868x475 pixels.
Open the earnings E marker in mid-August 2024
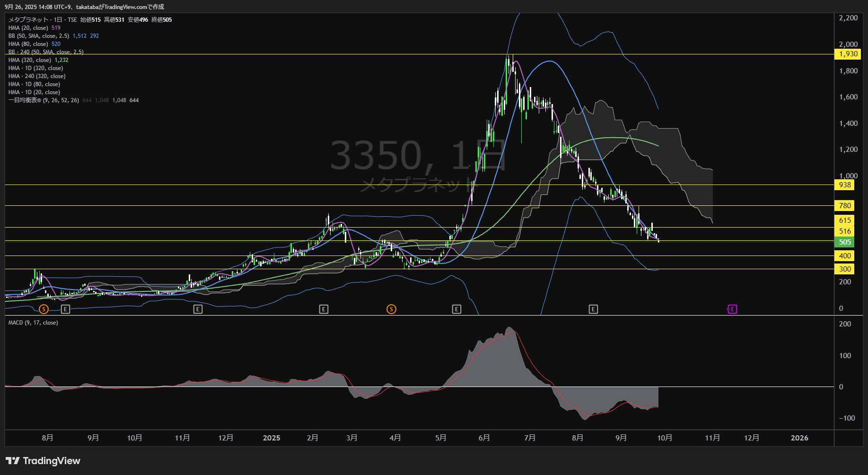[x=66, y=309]
